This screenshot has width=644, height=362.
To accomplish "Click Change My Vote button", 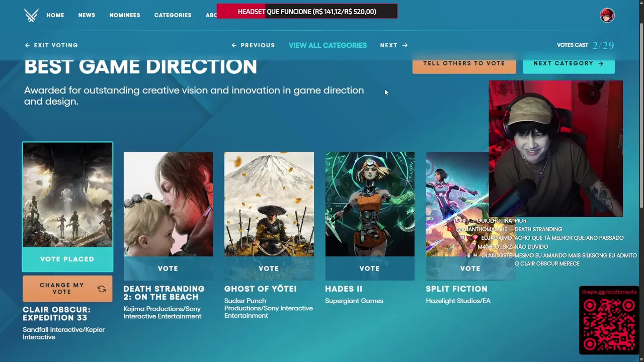I will click(67, 289).
